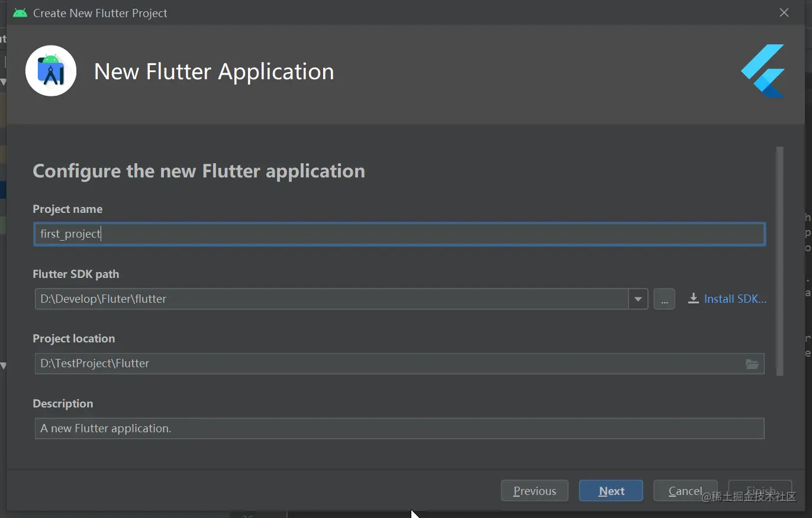This screenshot has width=812, height=518.
Task: Click the Android icon in title bar
Action: point(20,12)
